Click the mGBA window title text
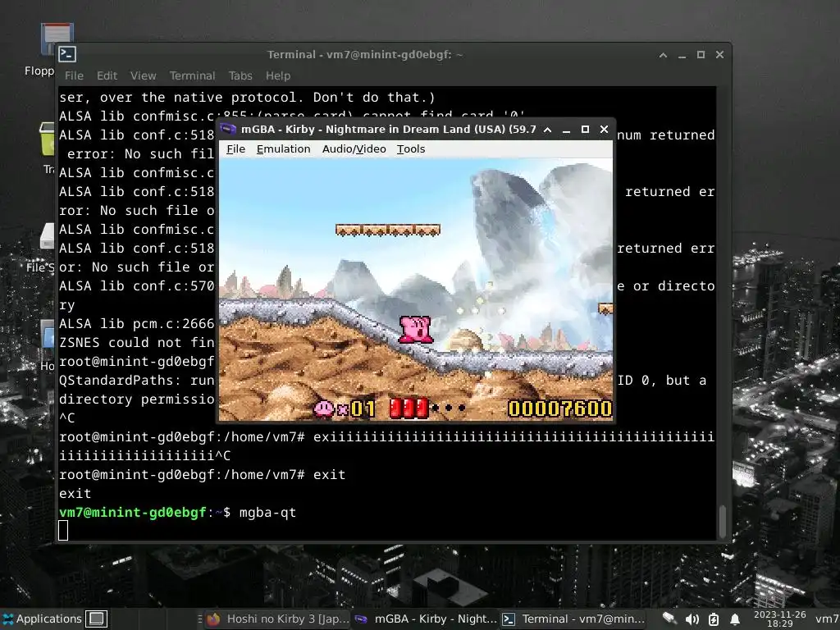This screenshot has height=630, width=840. (388, 129)
